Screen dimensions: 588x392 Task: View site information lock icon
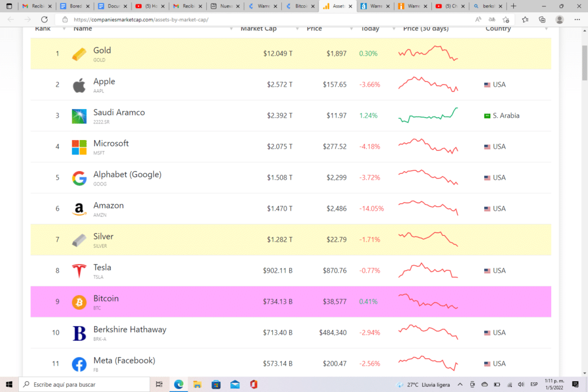tap(65, 20)
